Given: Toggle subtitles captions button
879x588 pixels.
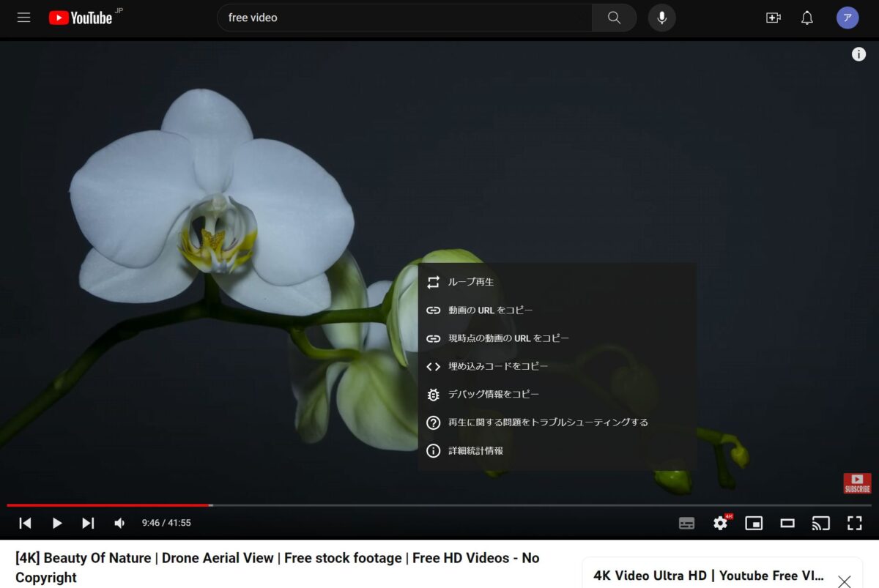Looking at the screenshot, I should tap(686, 523).
